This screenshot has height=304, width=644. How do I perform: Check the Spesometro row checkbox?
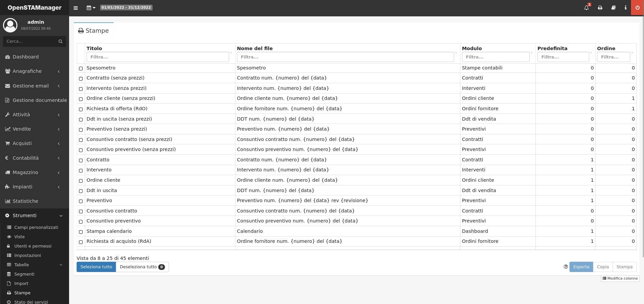(x=81, y=68)
